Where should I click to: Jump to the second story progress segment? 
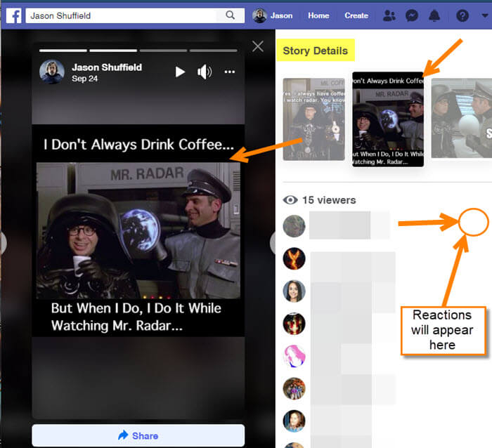(x=113, y=51)
